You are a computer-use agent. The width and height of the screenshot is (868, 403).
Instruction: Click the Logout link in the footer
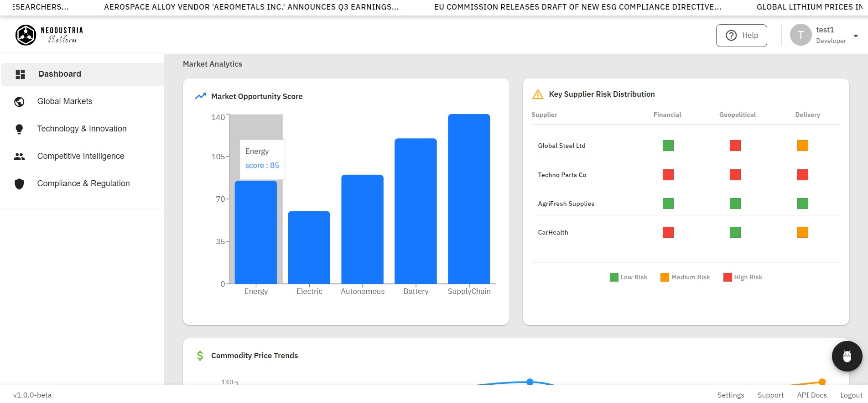(x=851, y=395)
